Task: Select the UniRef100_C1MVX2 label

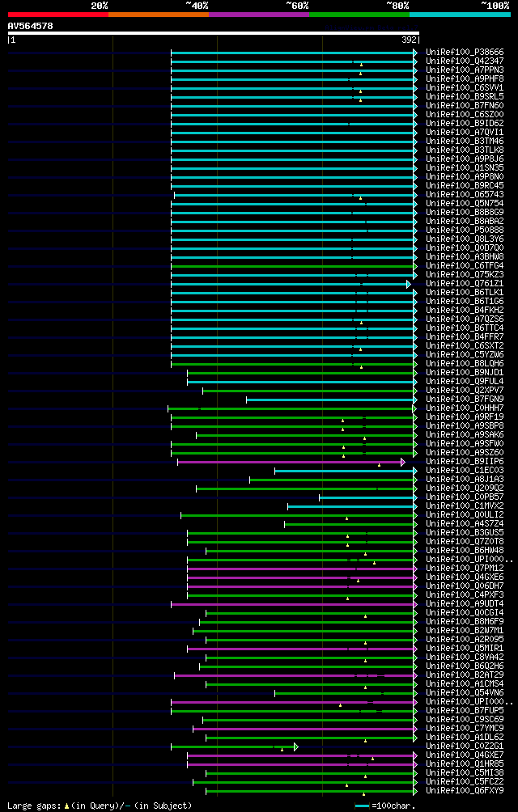Action: pos(465,505)
